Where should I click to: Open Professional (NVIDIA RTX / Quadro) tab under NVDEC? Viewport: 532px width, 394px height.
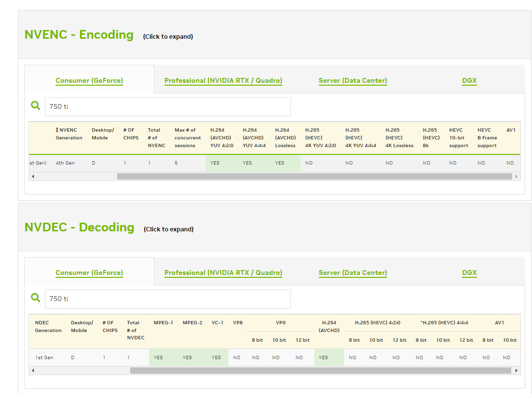223,273
